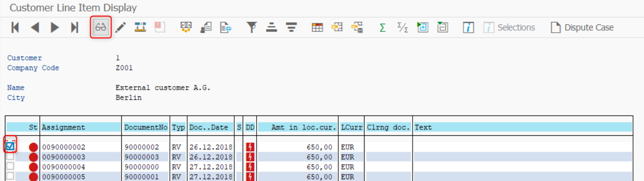Open the Set Filter funnel icon
The width and height of the screenshot is (644, 181).
click(x=252, y=27)
